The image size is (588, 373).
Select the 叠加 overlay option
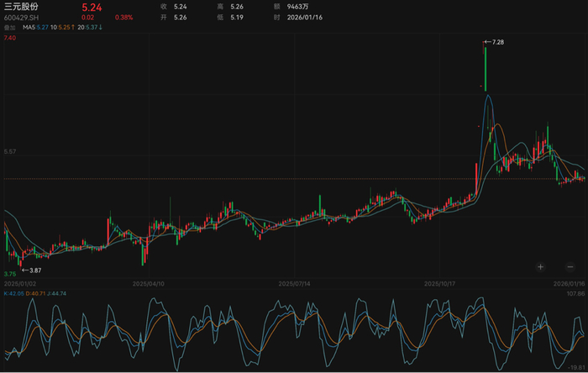click(x=9, y=27)
